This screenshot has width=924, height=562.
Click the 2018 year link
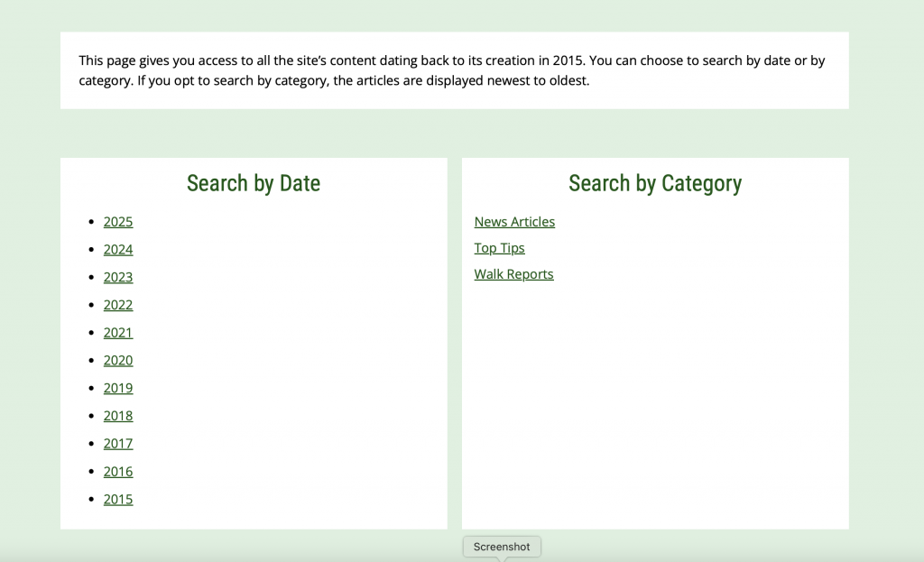(118, 416)
